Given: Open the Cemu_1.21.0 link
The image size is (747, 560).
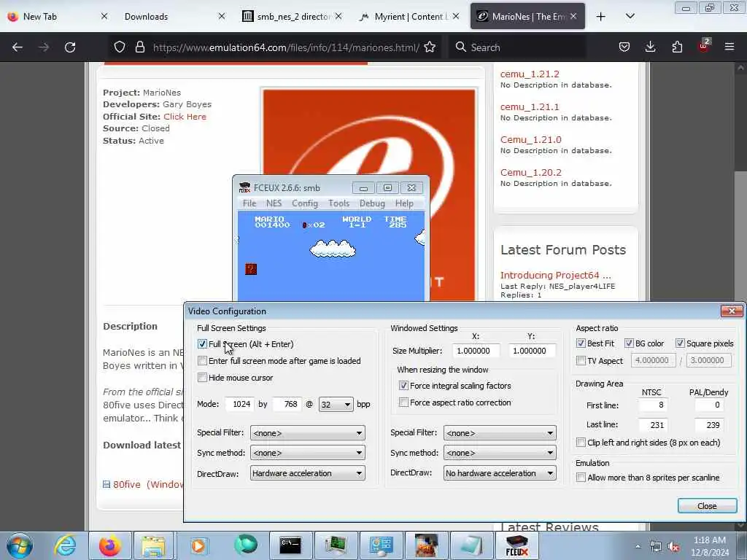Looking at the screenshot, I should pyautogui.click(x=531, y=139).
